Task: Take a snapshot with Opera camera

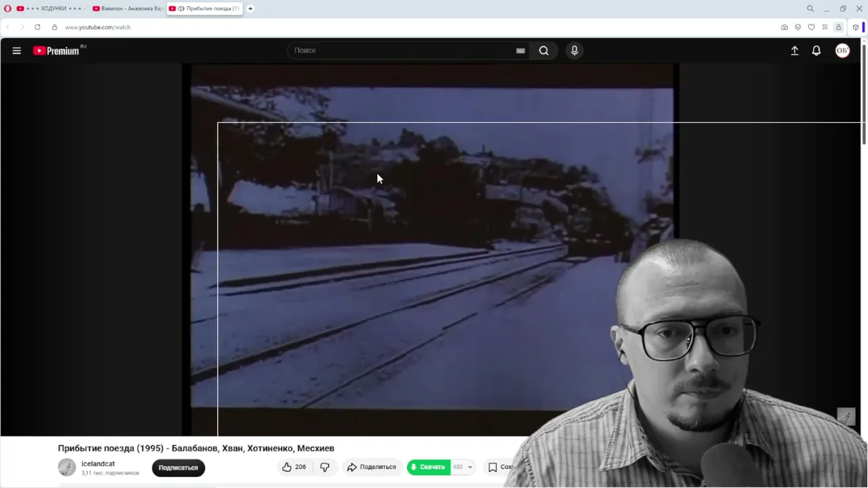Action: (785, 27)
